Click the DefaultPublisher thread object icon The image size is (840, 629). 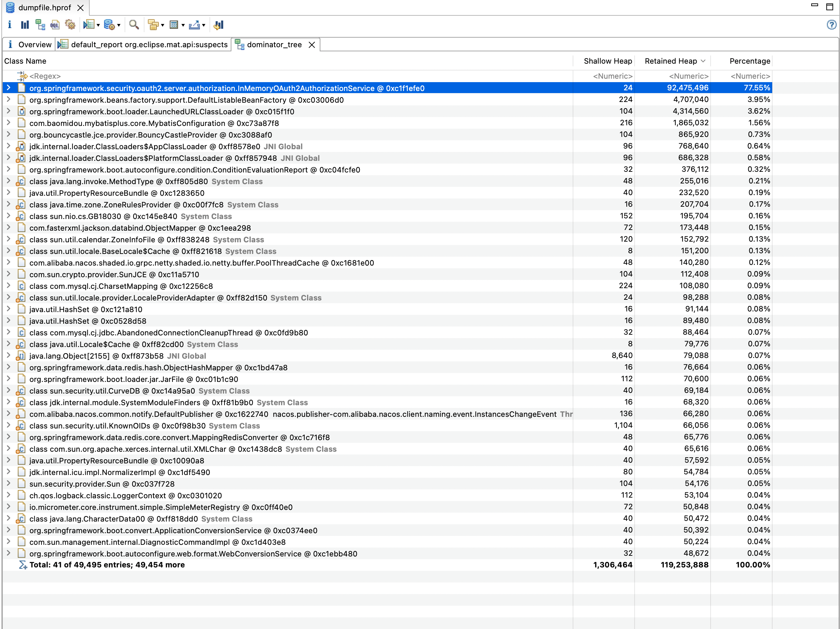(x=21, y=414)
